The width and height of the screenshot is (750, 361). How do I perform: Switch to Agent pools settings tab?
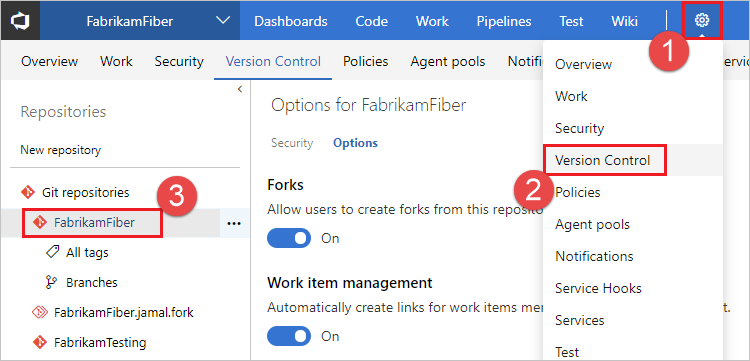(448, 62)
